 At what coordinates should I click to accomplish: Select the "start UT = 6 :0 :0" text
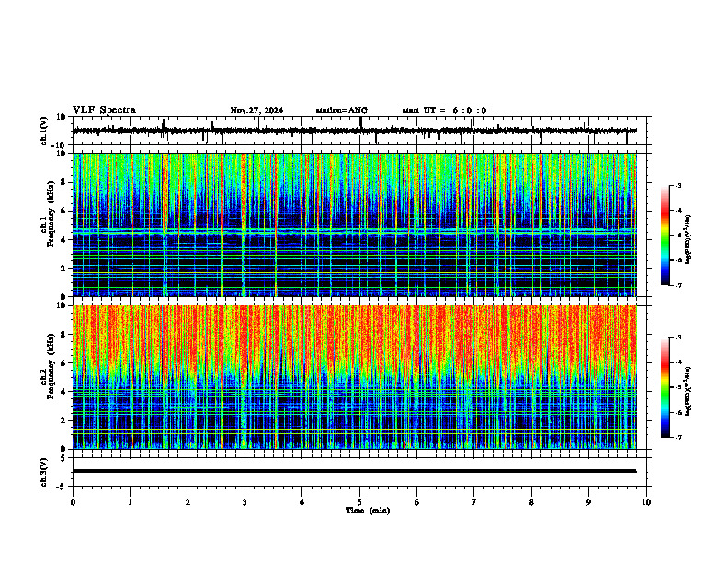[444, 110]
